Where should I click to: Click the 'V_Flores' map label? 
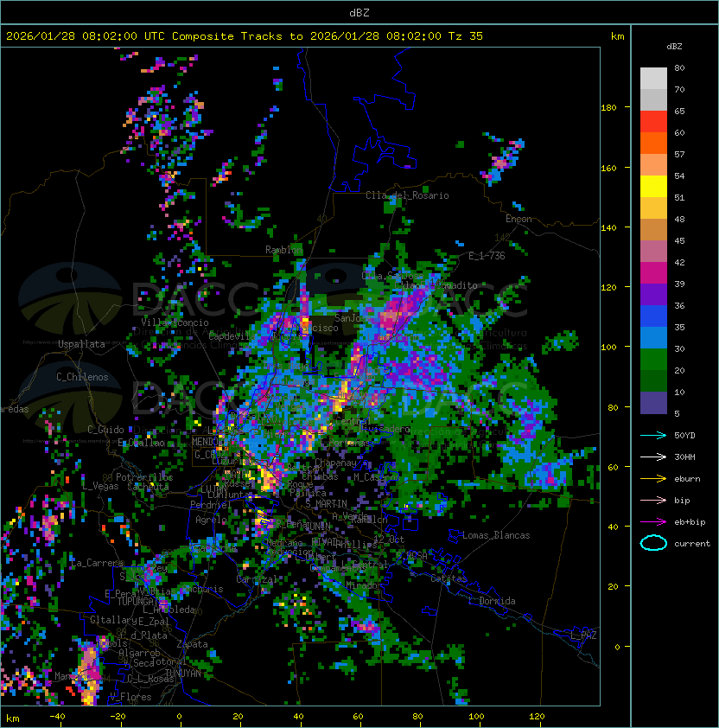[x=130, y=697]
